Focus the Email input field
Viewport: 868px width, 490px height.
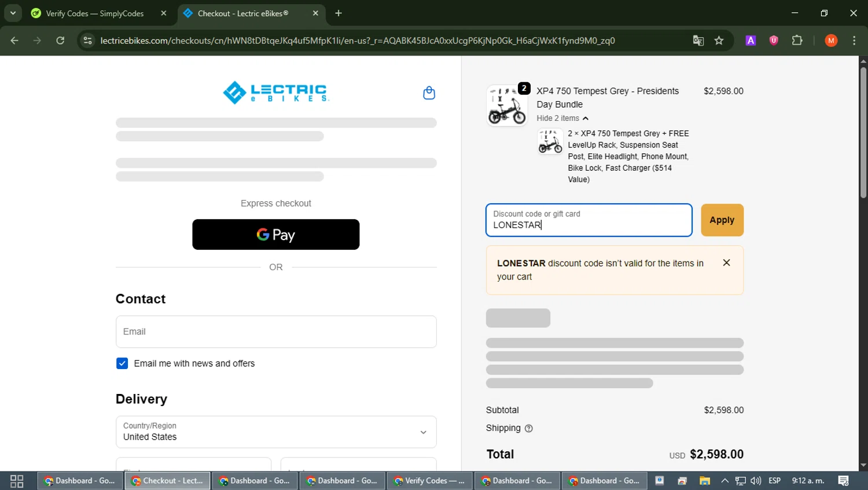click(x=276, y=331)
